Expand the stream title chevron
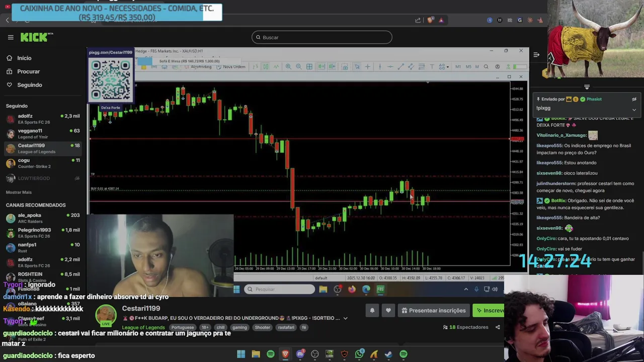 [x=345, y=318]
